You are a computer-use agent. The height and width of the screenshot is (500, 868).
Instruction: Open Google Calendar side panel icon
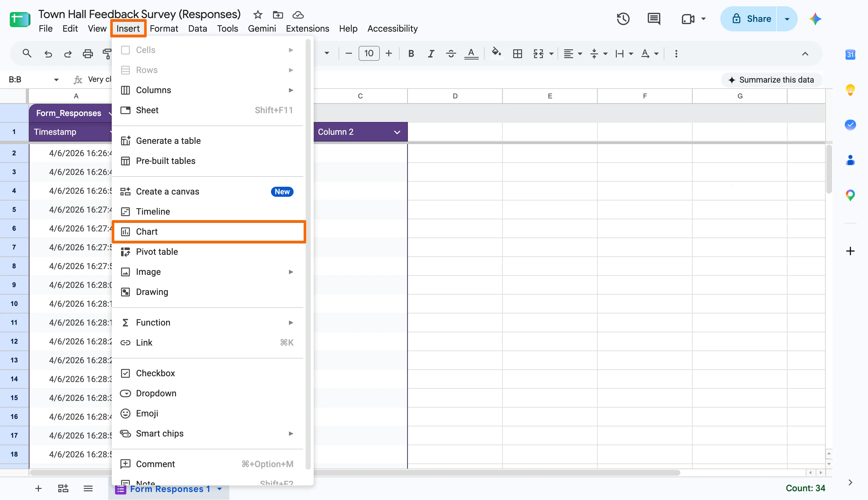pyautogui.click(x=850, y=55)
